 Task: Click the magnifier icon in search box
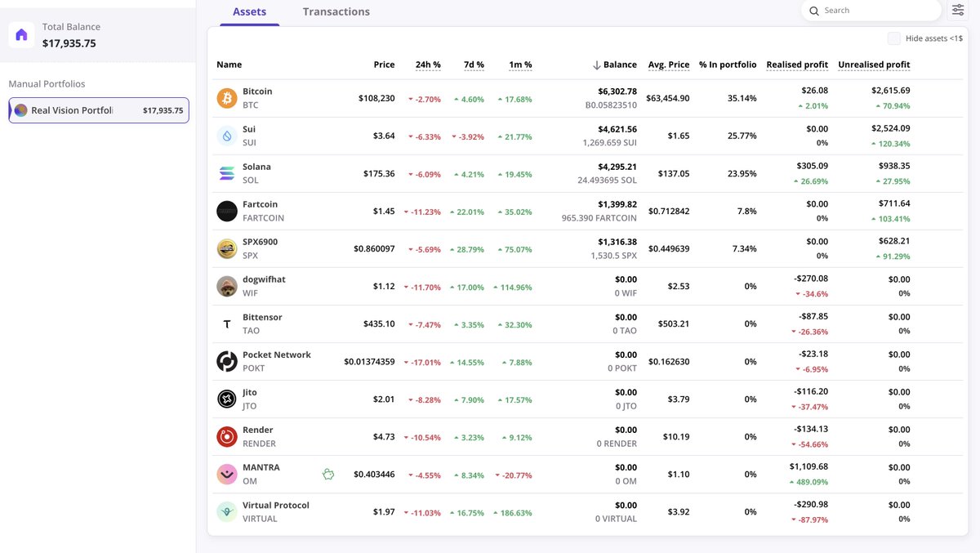813,11
